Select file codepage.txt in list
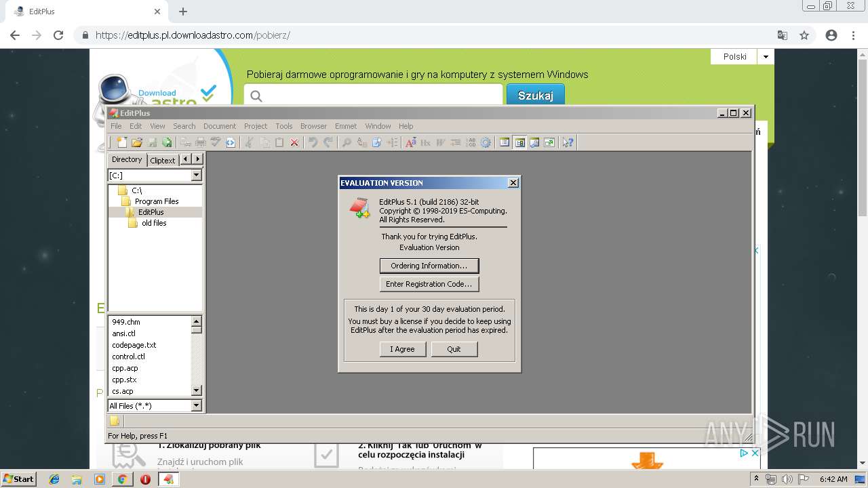The width and height of the screenshot is (868, 488). coord(134,345)
